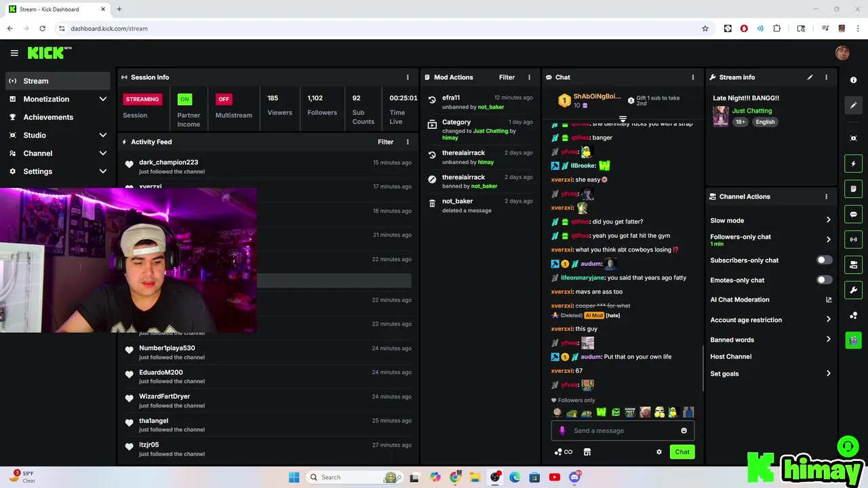Click Host Channel action
Image resolution: width=868 pixels, height=488 pixels.
730,357
